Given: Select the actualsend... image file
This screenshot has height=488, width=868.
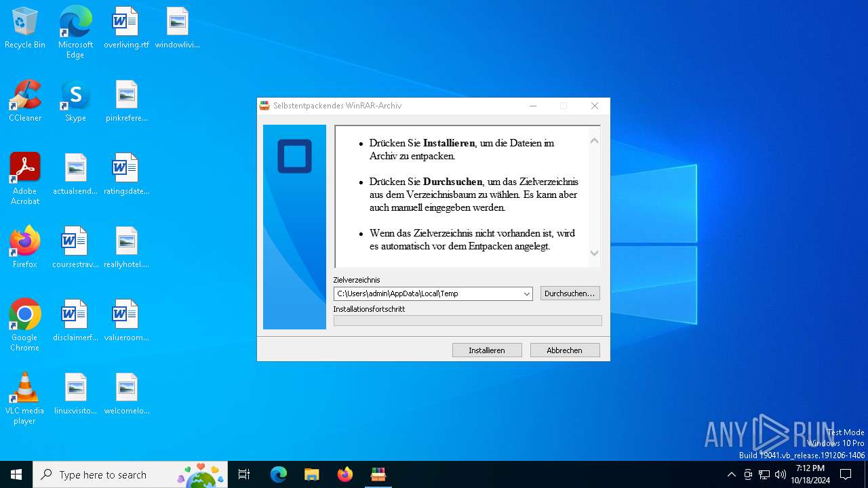Looking at the screenshot, I should [75, 175].
